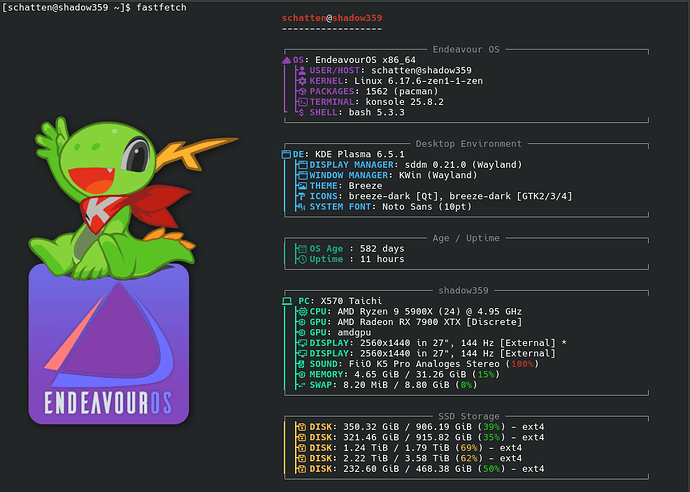Click the user icon beside USER/HOST
The width and height of the screenshot is (690, 492).
pos(302,71)
